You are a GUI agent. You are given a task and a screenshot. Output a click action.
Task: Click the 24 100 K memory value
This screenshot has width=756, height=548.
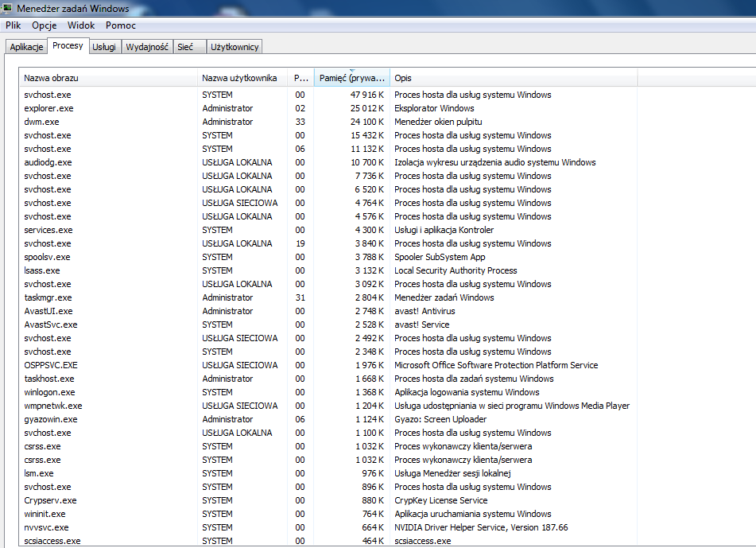click(x=367, y=122)
